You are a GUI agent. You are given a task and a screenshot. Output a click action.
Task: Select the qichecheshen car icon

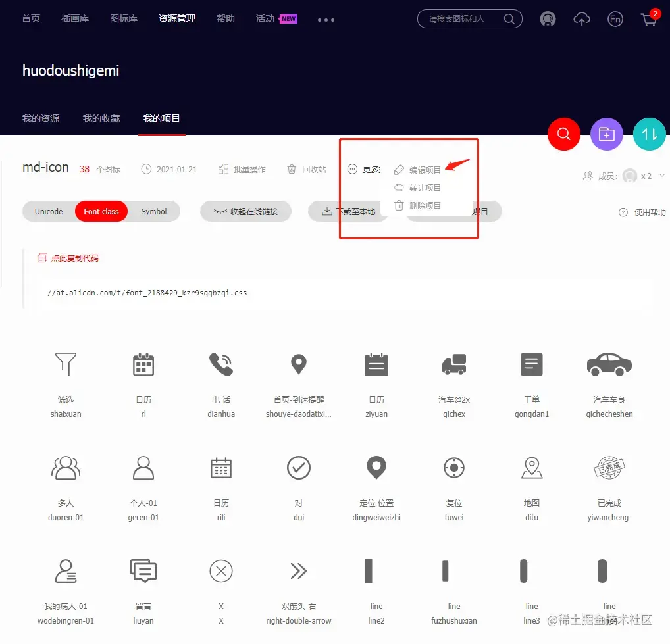(609, 364)
